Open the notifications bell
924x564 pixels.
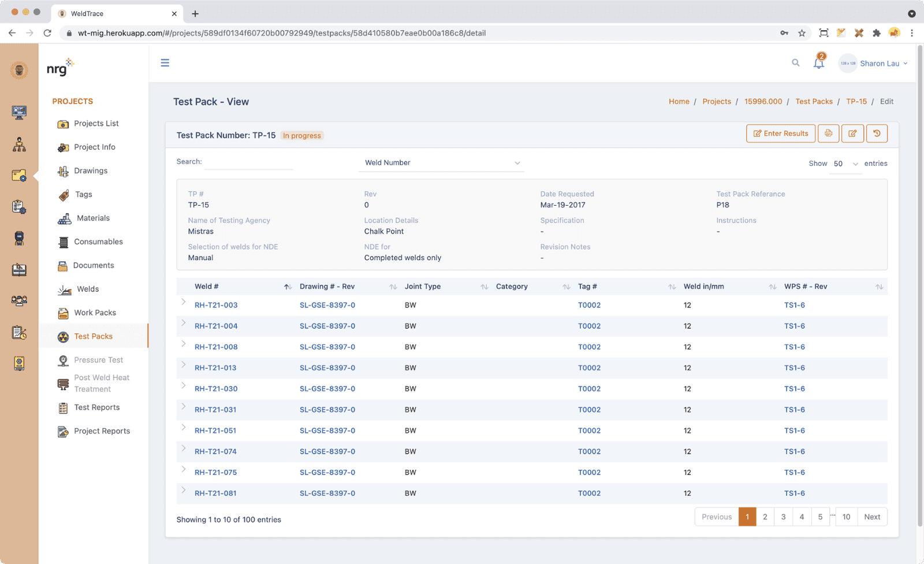[818, 63]
